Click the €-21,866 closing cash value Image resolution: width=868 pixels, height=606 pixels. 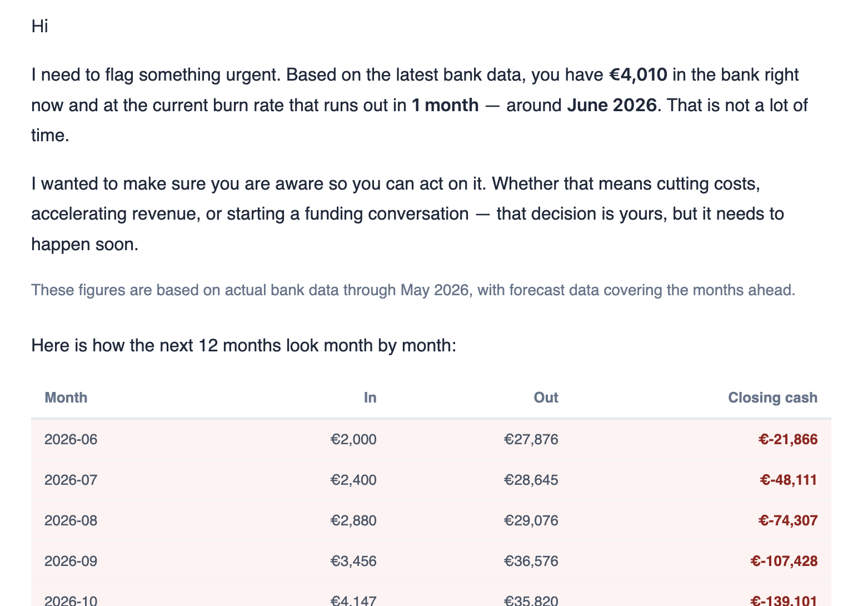click(x=788, y=439)
